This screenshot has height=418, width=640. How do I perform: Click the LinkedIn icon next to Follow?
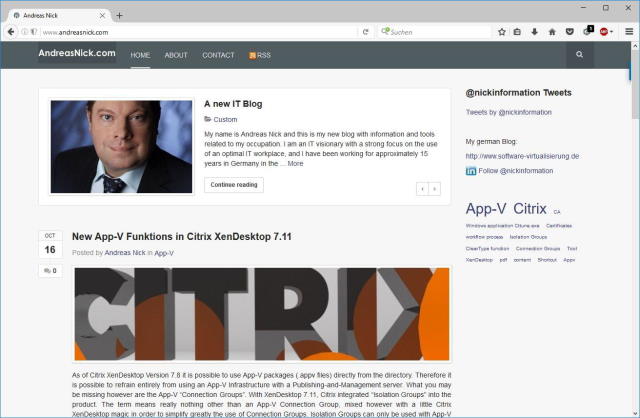click(471, 171)
